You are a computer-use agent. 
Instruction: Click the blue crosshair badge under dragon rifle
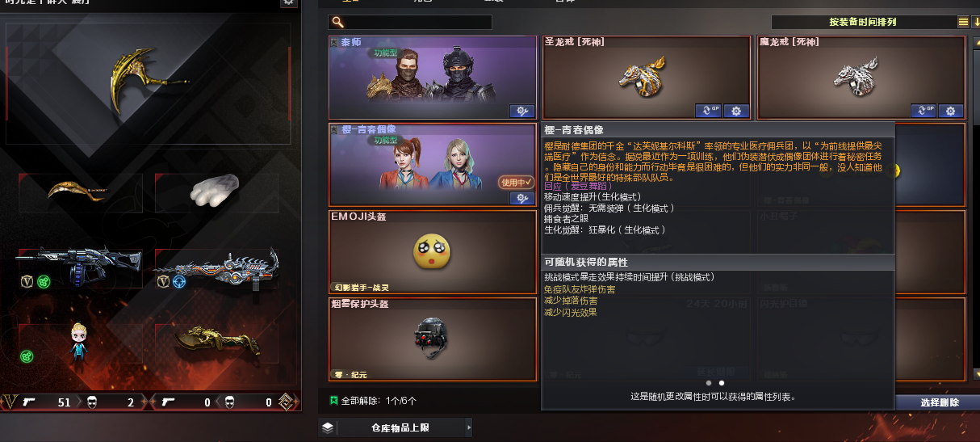point(178,282)
